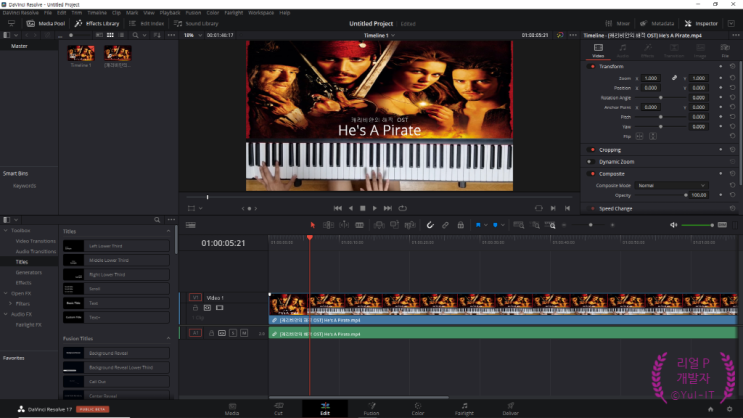This screenshot has width=743, height=418.
Task: Toggle the position lock icon
Action: 461,225
